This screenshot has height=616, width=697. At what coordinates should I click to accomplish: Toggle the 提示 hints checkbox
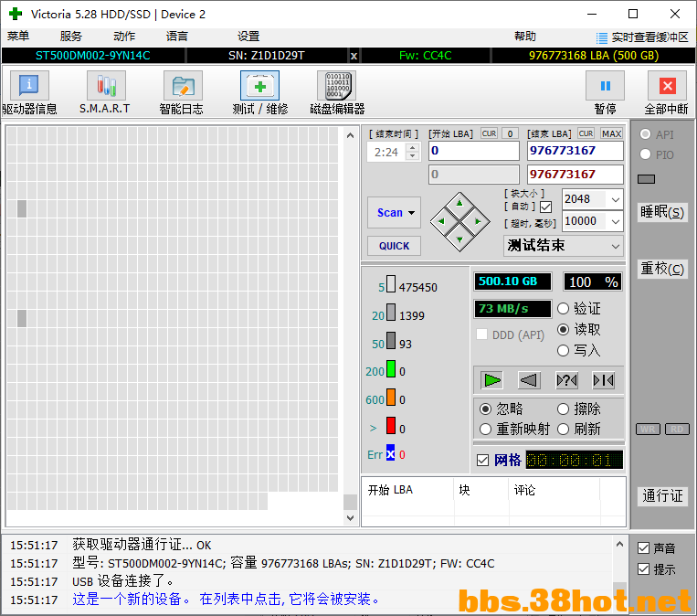pos(643,568)
